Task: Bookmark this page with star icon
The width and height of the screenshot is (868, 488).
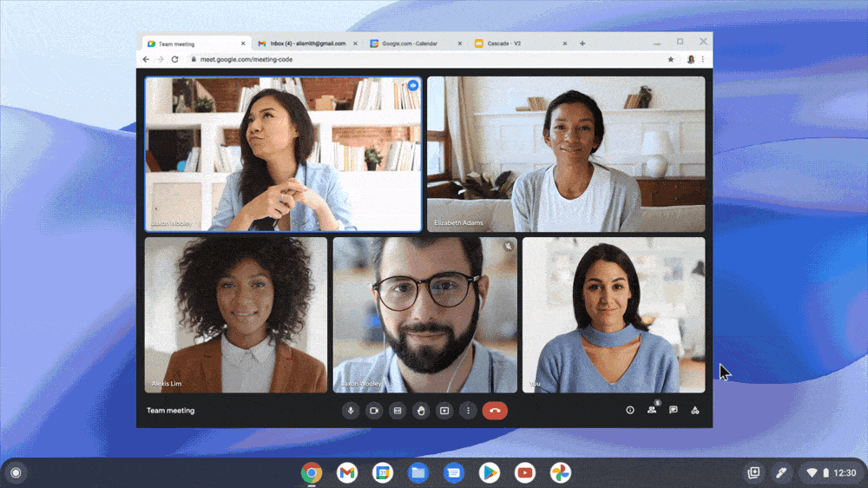Action: tap(670, 59)
